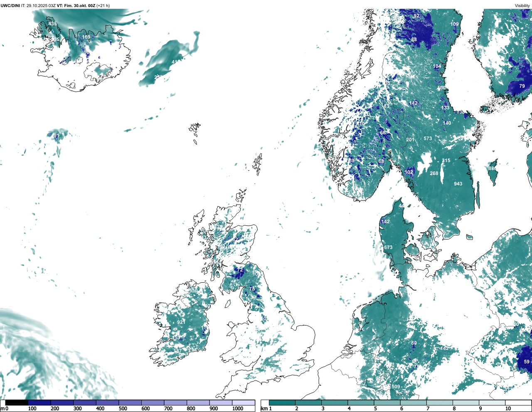Click the Visibility title label

click(522, 5)
